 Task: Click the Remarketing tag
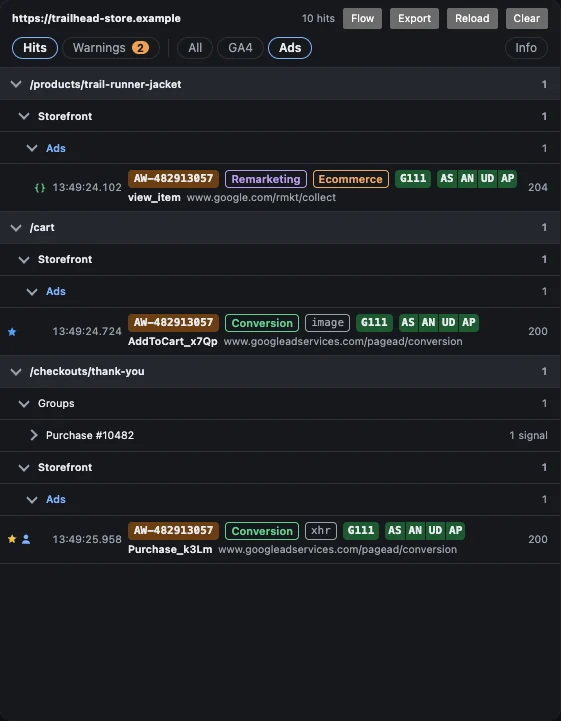pyautogui.click(x=266, y=179)
